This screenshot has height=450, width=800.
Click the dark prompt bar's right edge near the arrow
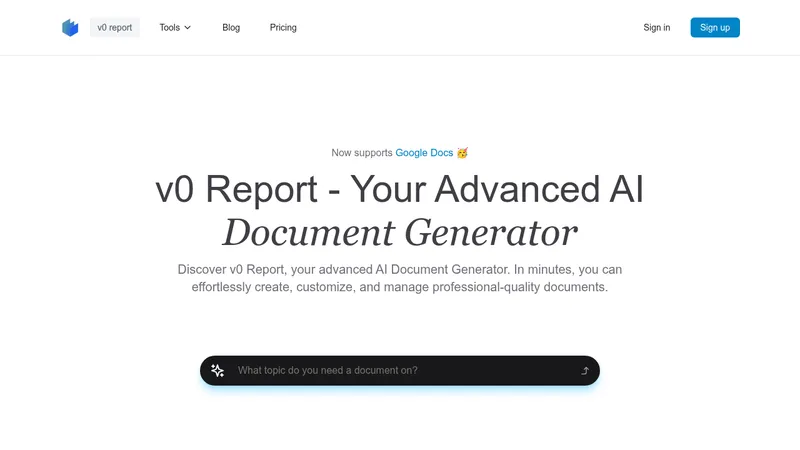(594, 370)
